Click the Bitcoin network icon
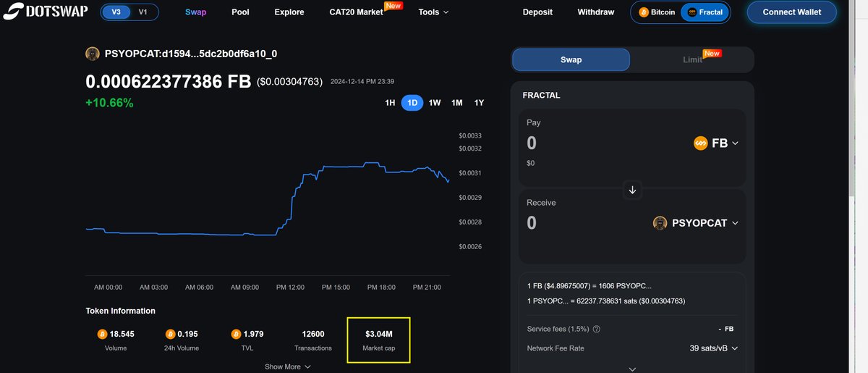The width and height of the screenshot is (868, 373). (x=644, y=12)
